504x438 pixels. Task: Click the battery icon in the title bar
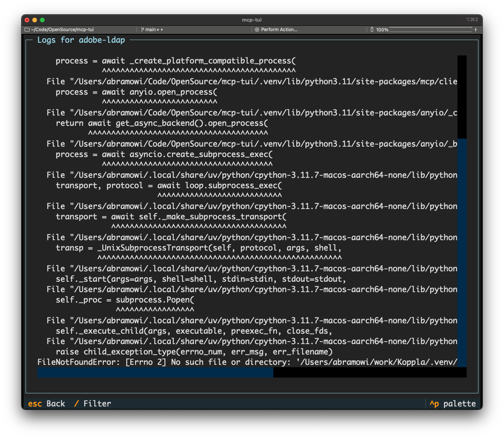click(372, 29)
